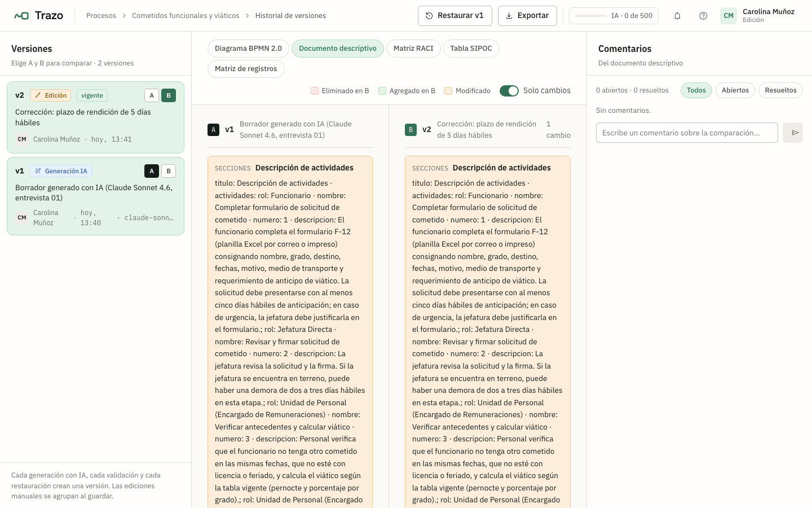Click the Trazo logo icon
812x508 pixels.
[21, 16]
